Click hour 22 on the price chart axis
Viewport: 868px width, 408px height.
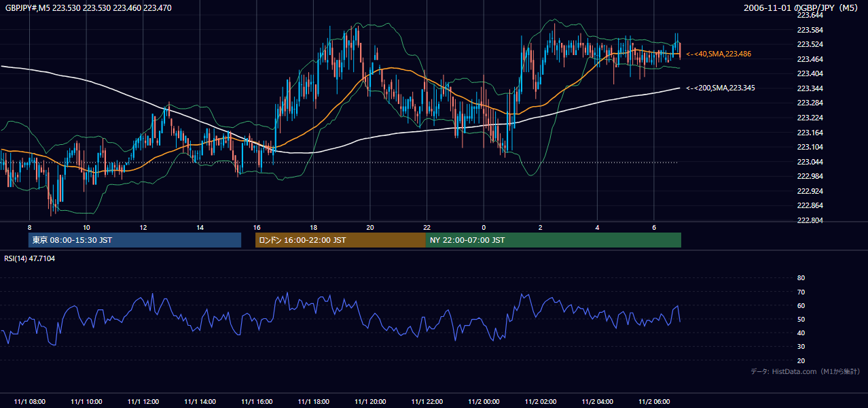427,227
